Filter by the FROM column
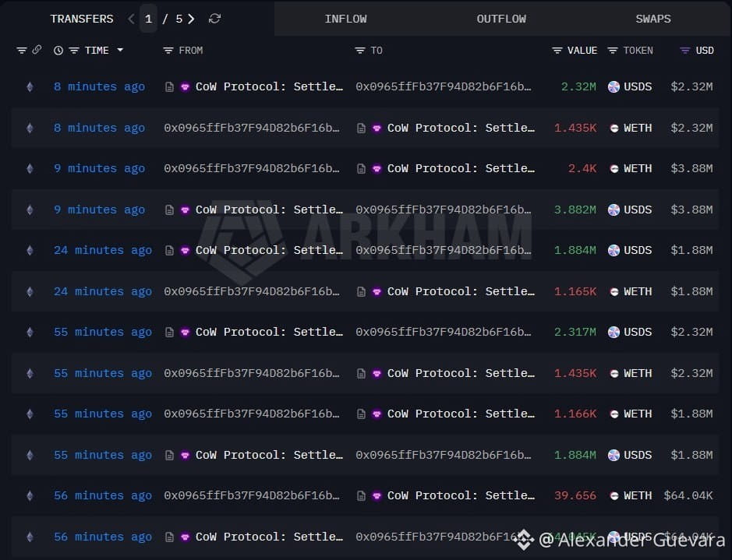The height and width of the screenshot is (560, 732). pos(168,51)
